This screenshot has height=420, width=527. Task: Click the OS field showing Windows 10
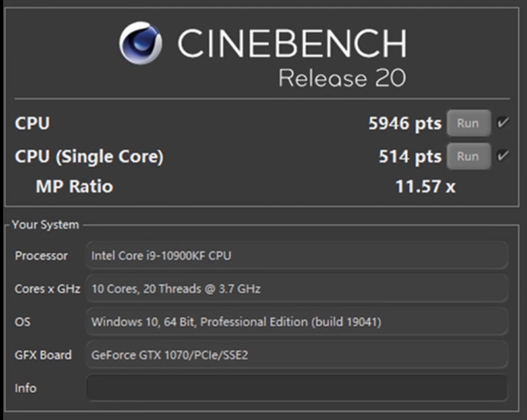297,322
